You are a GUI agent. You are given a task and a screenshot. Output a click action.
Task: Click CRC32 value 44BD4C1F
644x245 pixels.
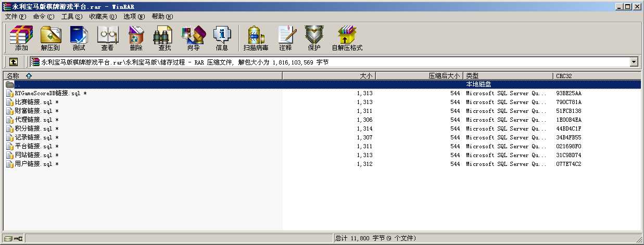point(569,128)
